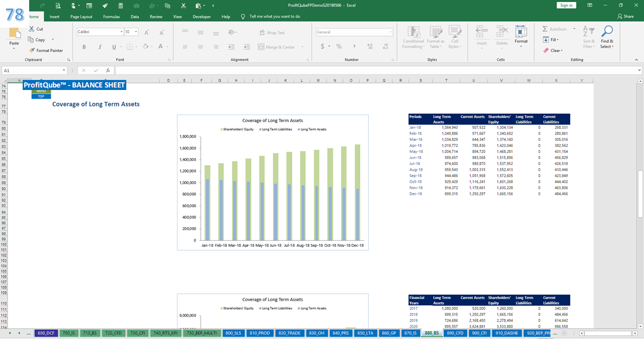Click the Copy button in Clipboard group

tap(37, 40)
